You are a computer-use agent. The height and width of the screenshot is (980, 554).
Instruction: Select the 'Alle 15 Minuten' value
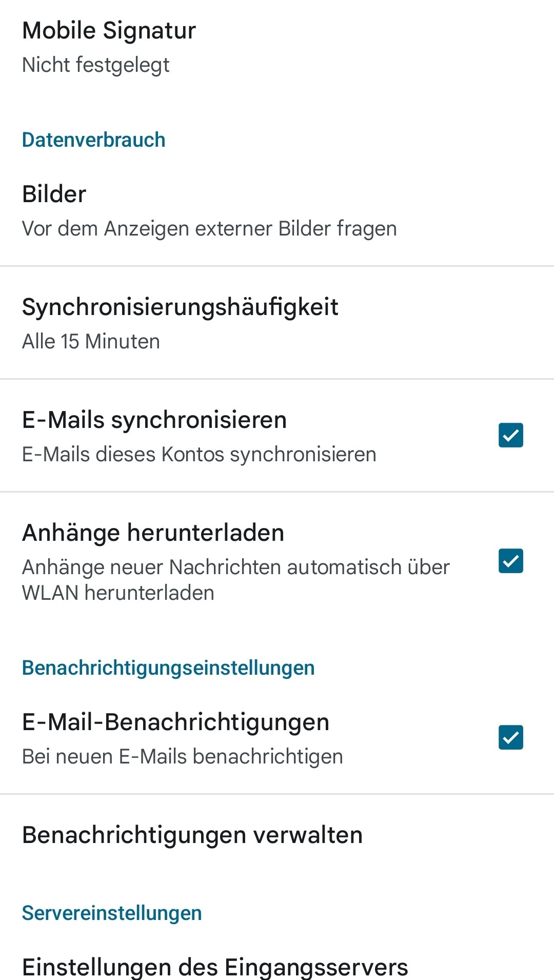(x=91, y=342)
